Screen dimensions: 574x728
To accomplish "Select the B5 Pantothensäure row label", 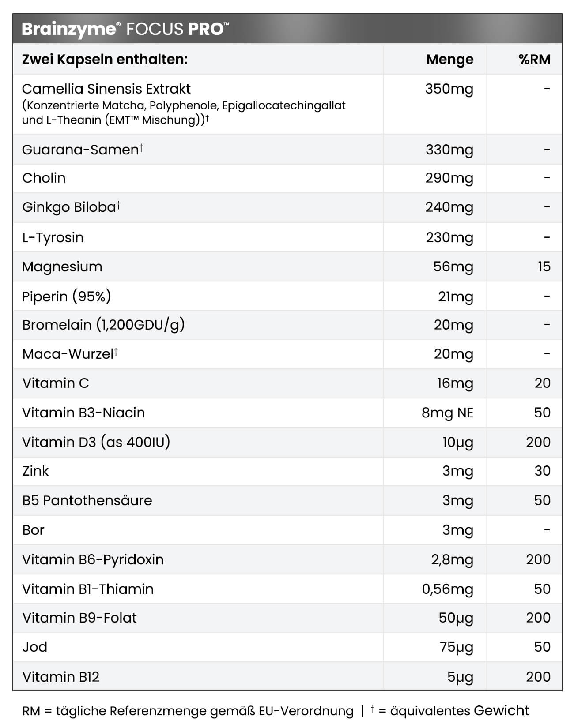I will (x=87, y=500).
